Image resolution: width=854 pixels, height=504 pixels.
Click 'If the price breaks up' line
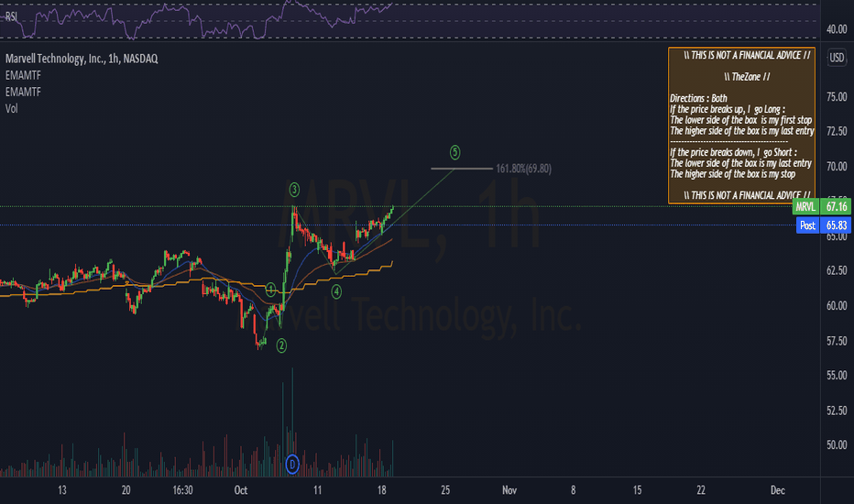[728, 110]
